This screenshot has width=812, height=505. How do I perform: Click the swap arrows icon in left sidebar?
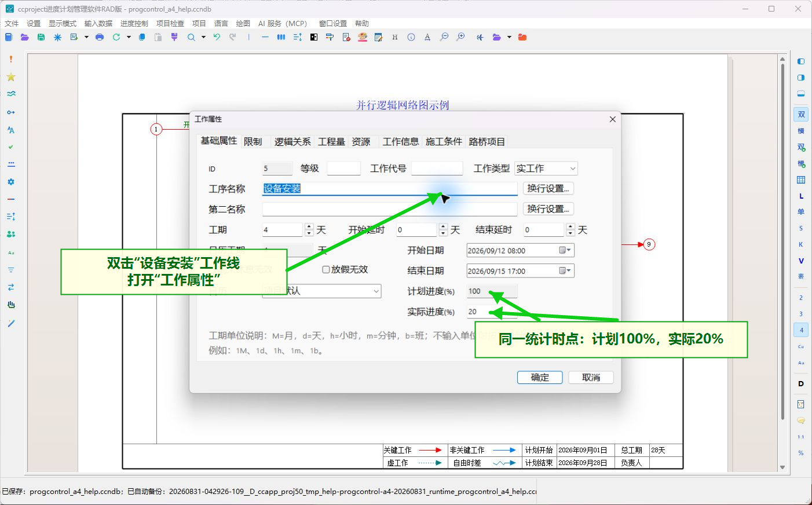click(11, 287)
